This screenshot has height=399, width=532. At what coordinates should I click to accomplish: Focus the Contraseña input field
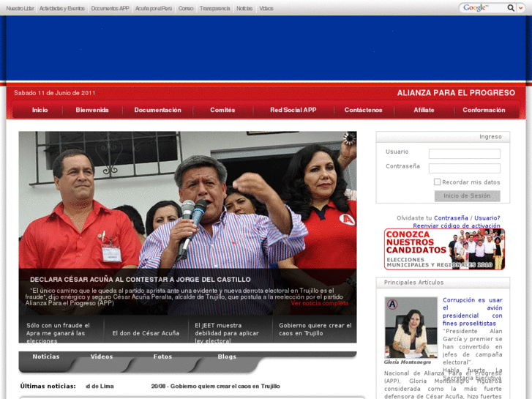tap(464, 168)
